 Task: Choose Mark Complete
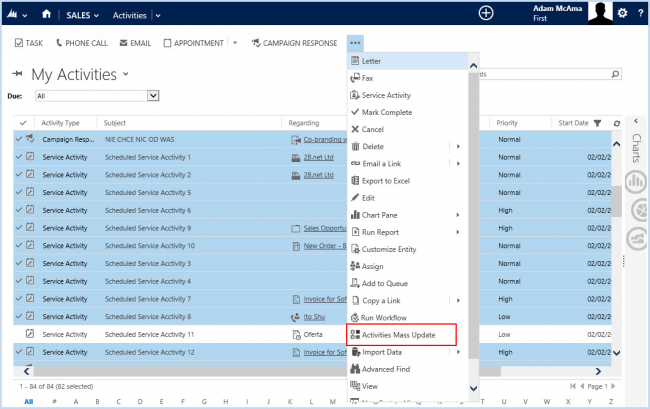pyautogui.click(x=408, y=112)
